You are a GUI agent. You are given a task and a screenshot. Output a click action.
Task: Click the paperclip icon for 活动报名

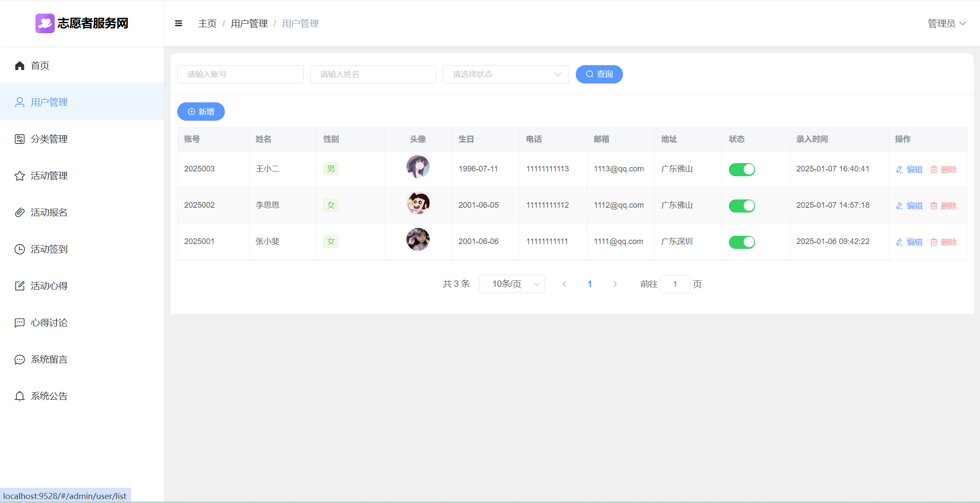(x=20, y=213)
